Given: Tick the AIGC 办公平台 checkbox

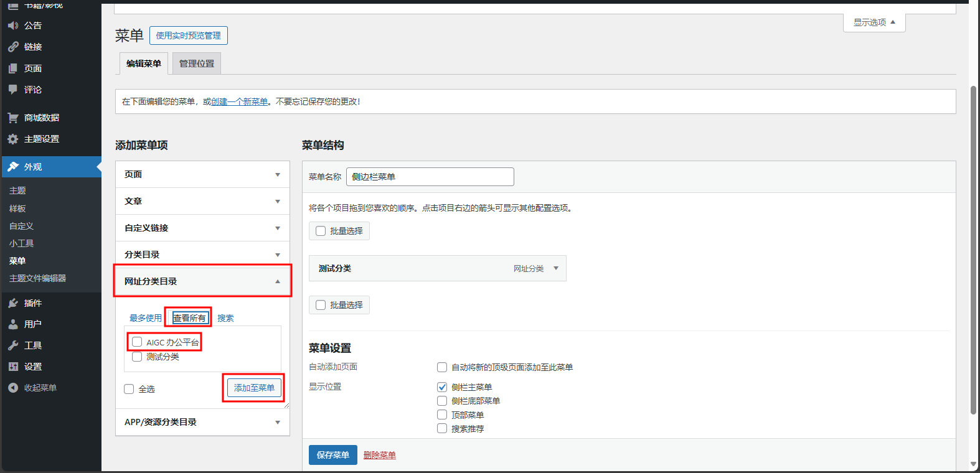Looking at the screenshot, I should pos(137,342).
